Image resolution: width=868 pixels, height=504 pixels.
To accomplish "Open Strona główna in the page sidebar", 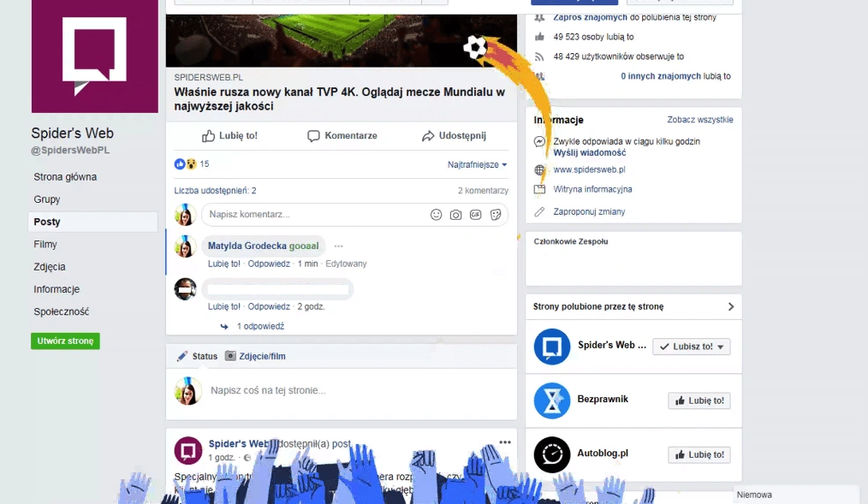I will click(65, 177).
